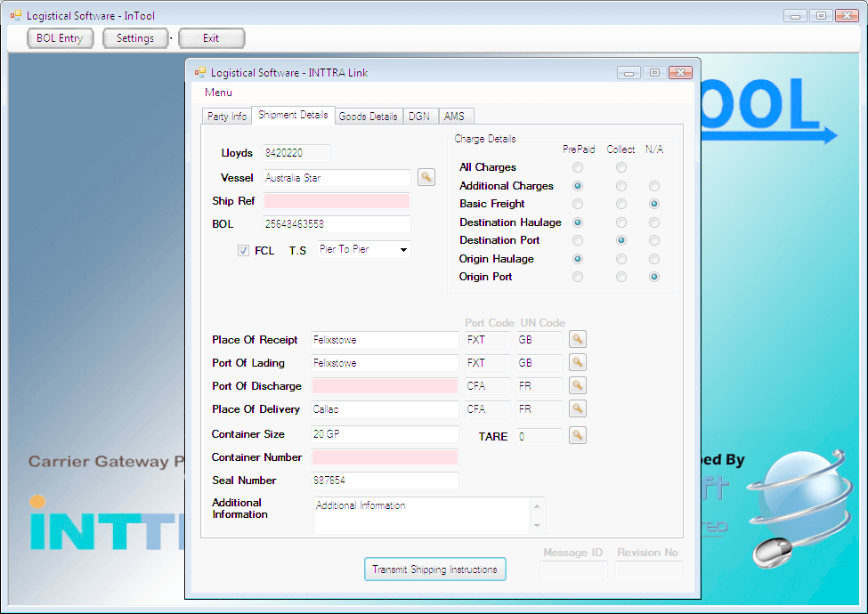This screenshot has width=868, height=614.
Task: Click the Revision No field
Action: point(649,570)
